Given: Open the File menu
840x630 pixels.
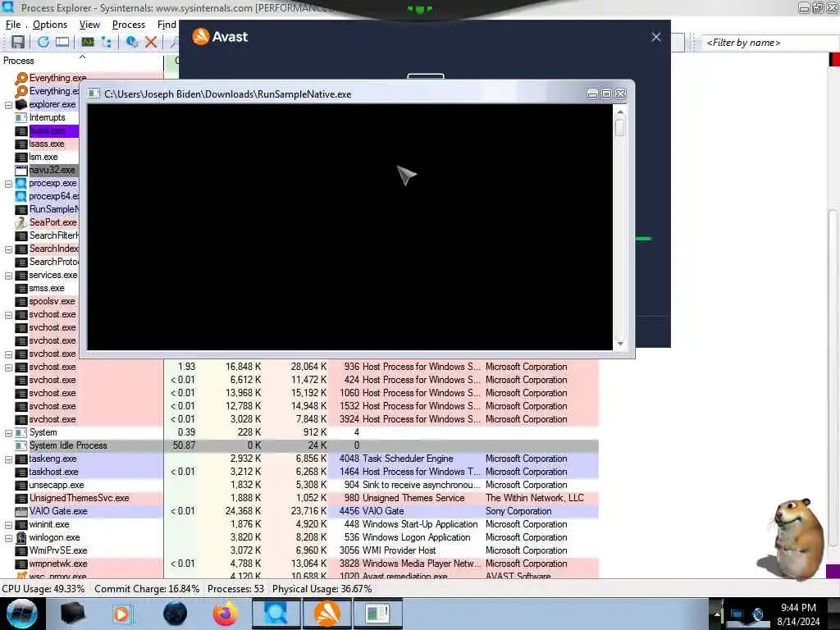Looking at the screenshot, I should tap(13, 25).
